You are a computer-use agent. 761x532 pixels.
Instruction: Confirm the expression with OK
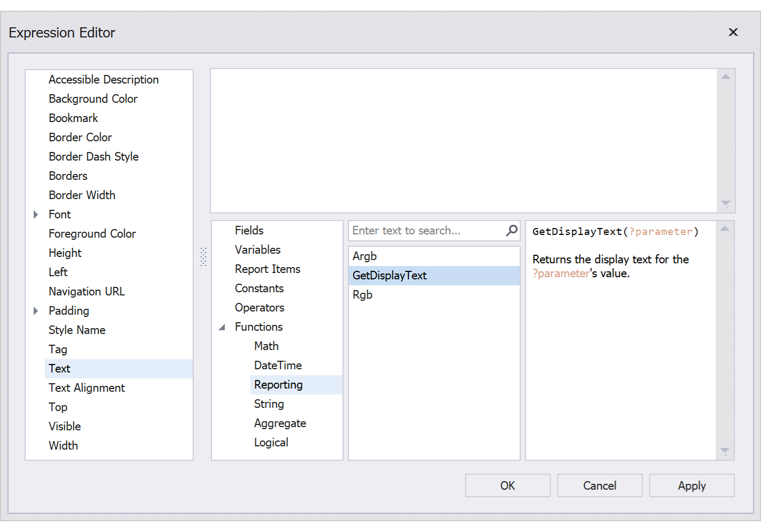pos(507,485)
